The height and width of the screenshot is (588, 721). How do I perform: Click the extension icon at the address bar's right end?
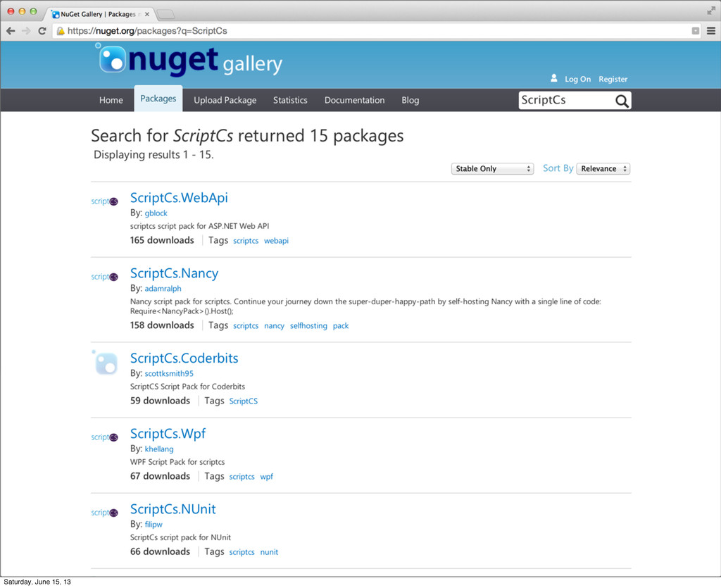click(x=695, y=31)
